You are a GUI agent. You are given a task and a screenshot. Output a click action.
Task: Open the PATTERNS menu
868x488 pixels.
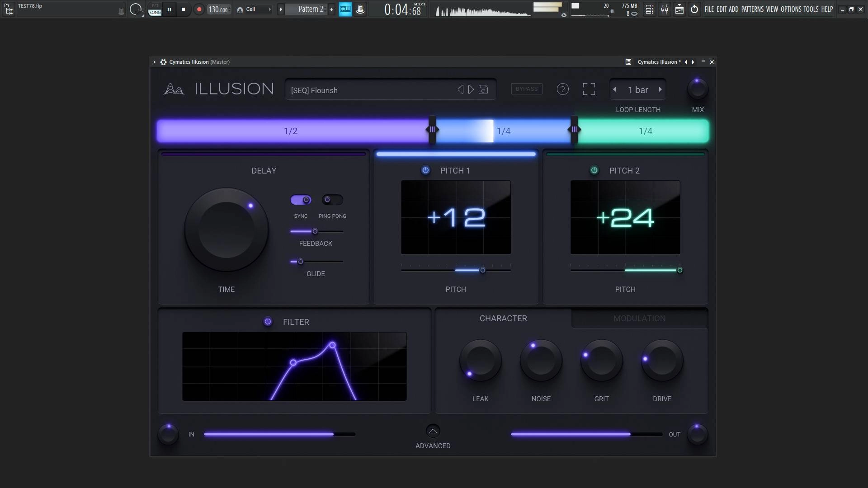click(752, 9)
